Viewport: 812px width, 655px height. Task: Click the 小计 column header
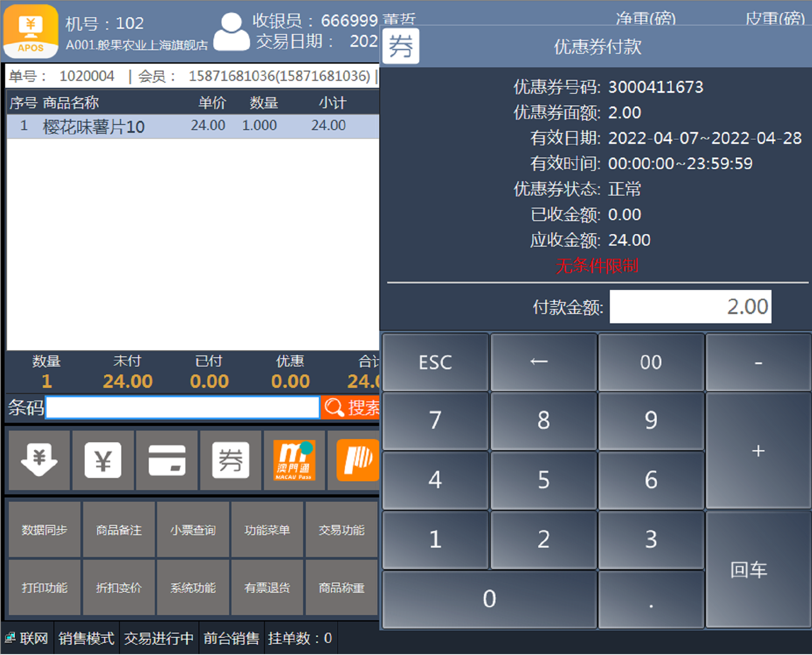tap(332, 103)
